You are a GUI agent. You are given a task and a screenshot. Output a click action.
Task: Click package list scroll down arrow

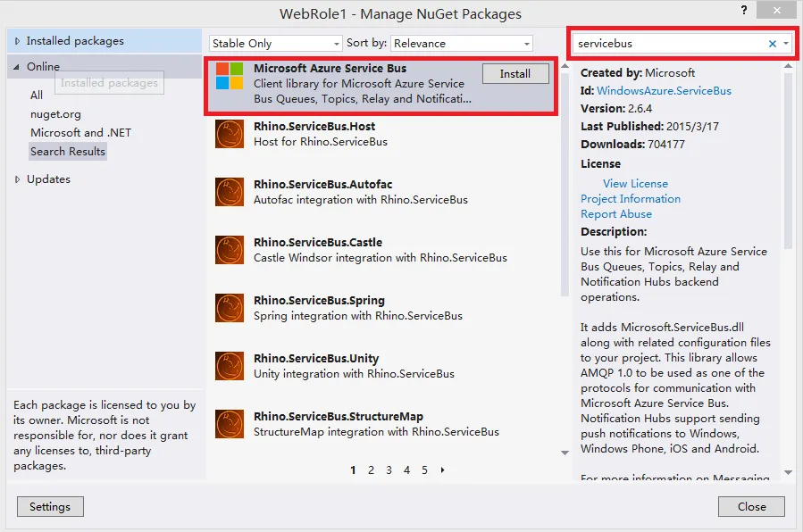pos(565,453)
